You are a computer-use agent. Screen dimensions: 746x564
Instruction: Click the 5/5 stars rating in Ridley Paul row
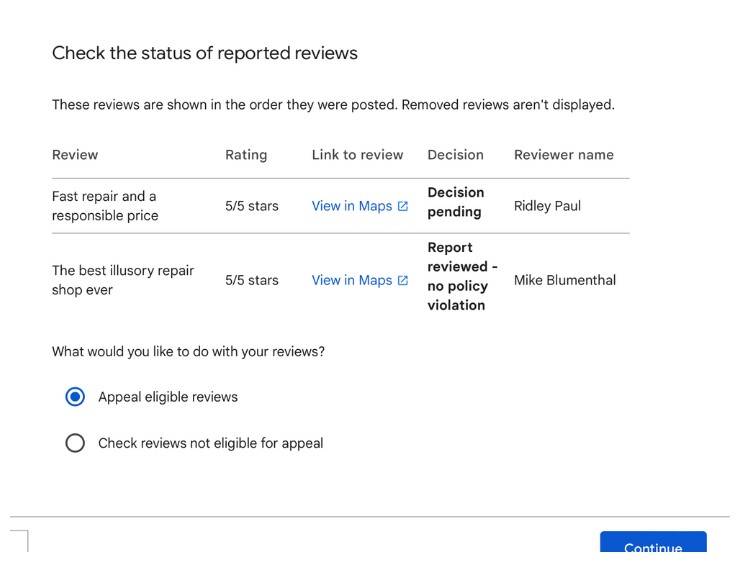(252, 206)
